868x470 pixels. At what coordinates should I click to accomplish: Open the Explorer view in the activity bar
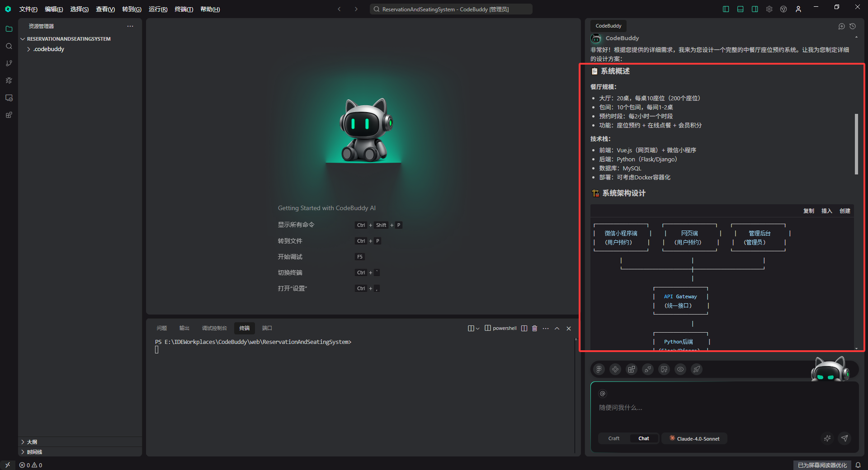pyautogui.click(x=9, y=29)
